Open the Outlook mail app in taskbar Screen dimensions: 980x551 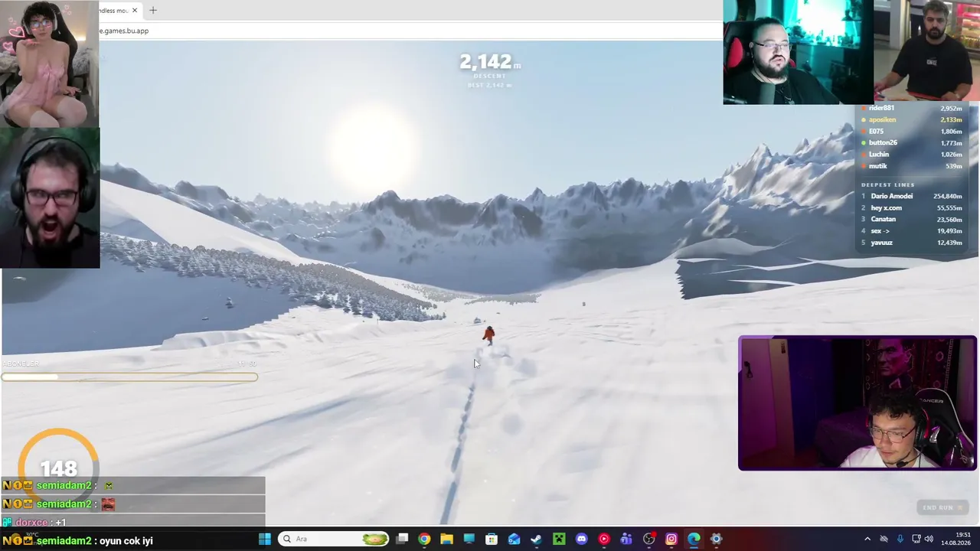pyautogui.click(x=514, y=539)
